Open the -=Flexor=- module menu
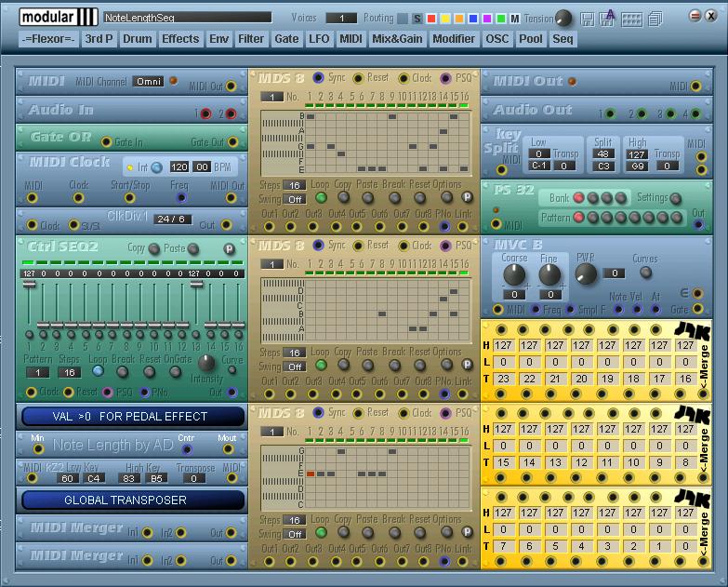Viewport: 728px width, 587px height. pyautogui.click(x=48, y=39)
